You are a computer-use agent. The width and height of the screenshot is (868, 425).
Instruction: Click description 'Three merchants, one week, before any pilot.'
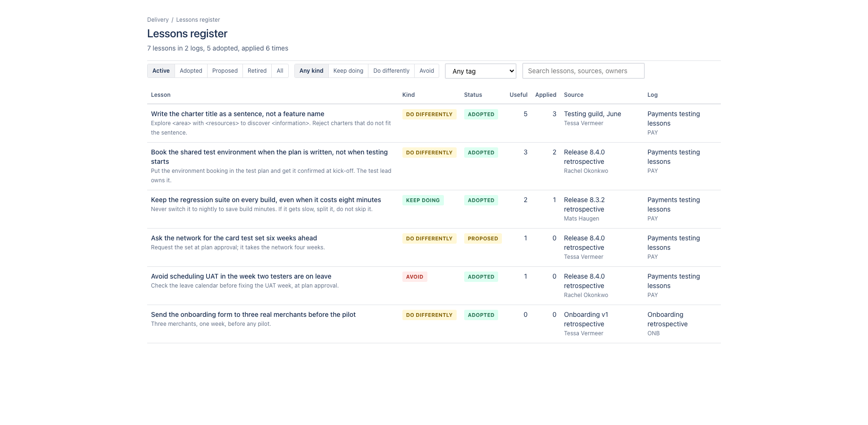click(x=211, y=324)
